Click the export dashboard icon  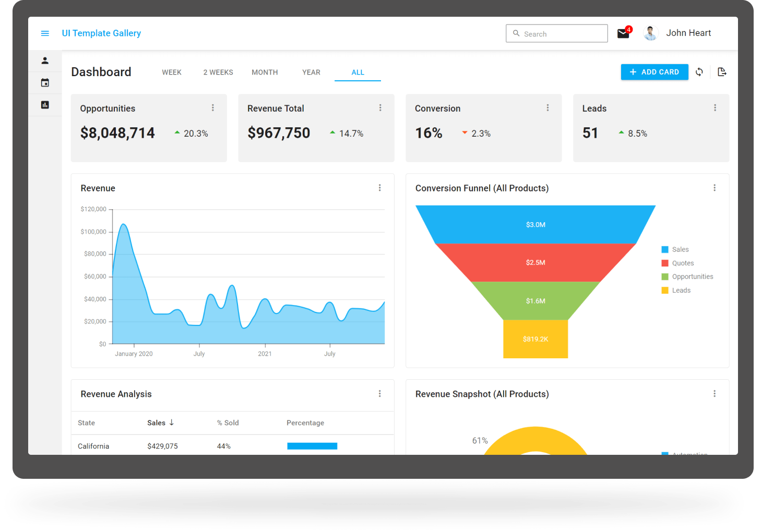722,72
